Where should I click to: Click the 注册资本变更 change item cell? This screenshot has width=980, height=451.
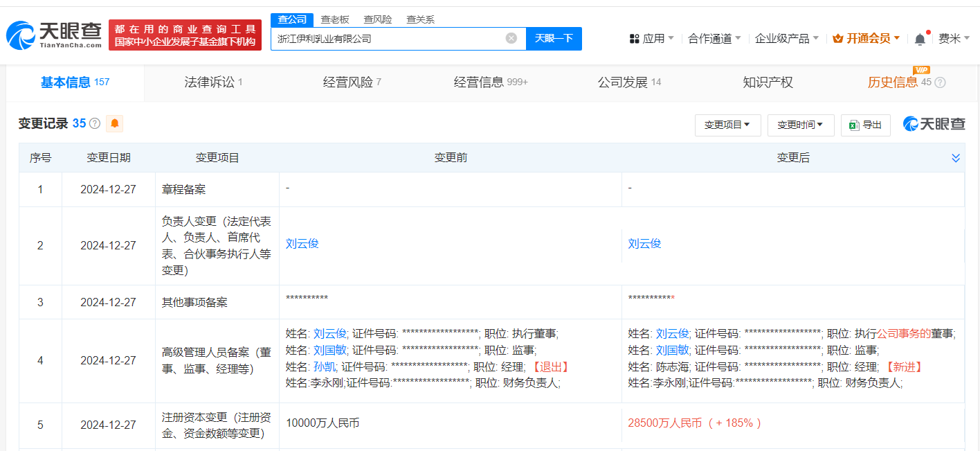click(x=217, y=424)
